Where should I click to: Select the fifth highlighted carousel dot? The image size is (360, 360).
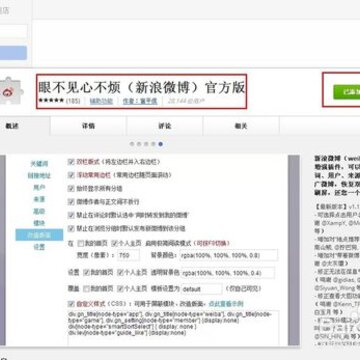pyautogui.click(x=161, y=144)
